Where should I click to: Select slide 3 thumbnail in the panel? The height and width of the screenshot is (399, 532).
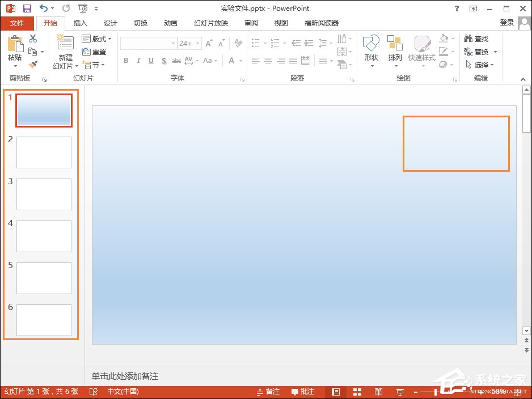pyautogui.click(x=44, y=194)
